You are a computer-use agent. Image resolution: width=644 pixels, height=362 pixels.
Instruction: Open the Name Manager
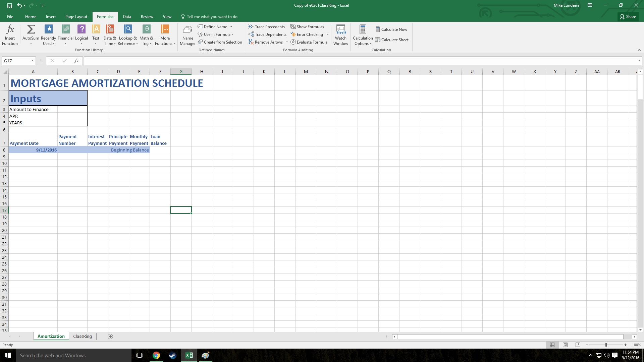pos(187,35)
